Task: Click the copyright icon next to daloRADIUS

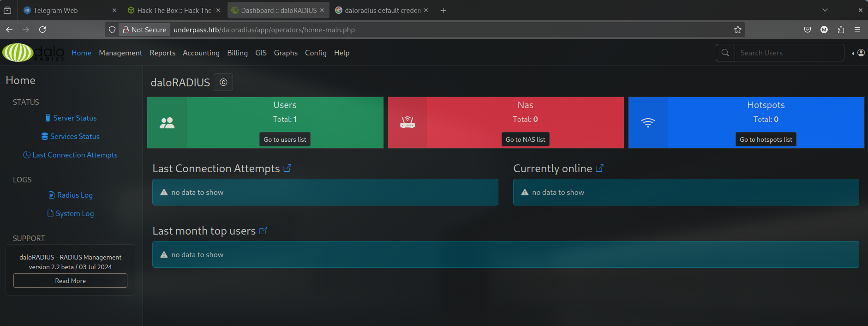Action: [x=223, y=83]
